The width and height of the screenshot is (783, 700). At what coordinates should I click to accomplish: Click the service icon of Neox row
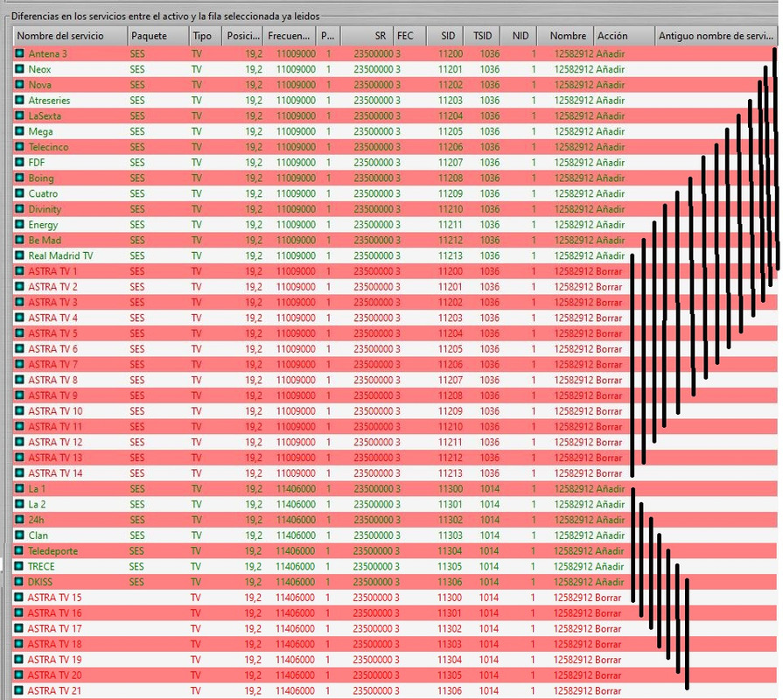coord(19,69)
